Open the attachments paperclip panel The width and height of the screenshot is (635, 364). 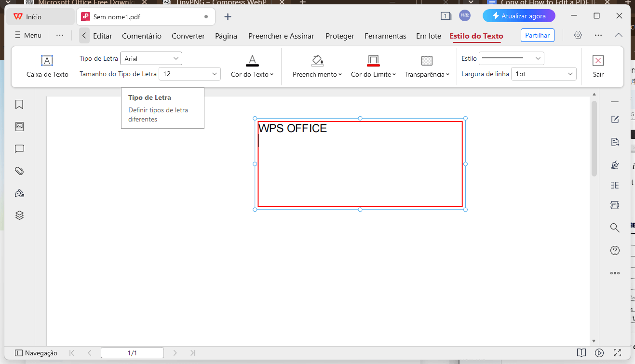click(x=19, y=171)
